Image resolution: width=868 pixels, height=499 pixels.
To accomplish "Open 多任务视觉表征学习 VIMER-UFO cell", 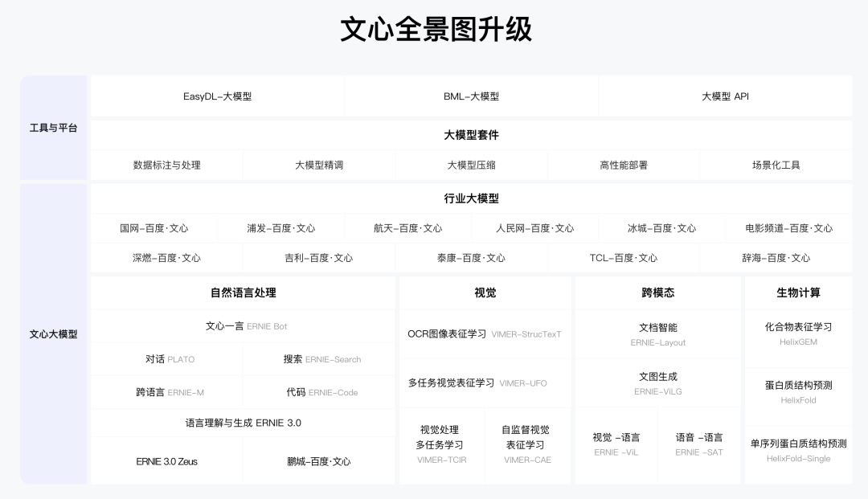I will pos(485,382).
